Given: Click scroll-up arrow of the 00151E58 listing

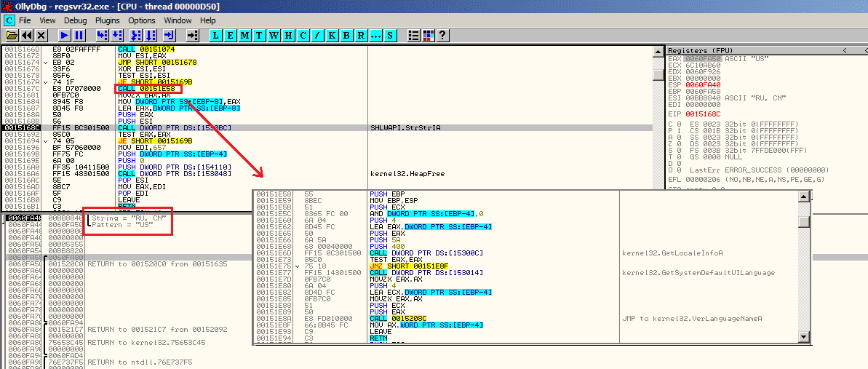Looking at the screenshot, I should coord(803,197).
